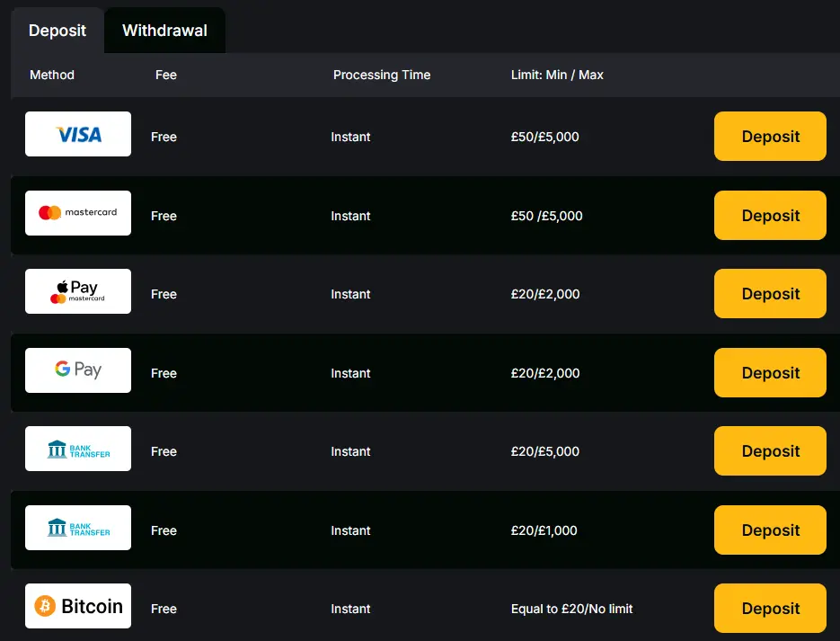
Task: Click Deposit button in Apple Pay row
Action: pyautogui.click(x=770, y=294)
